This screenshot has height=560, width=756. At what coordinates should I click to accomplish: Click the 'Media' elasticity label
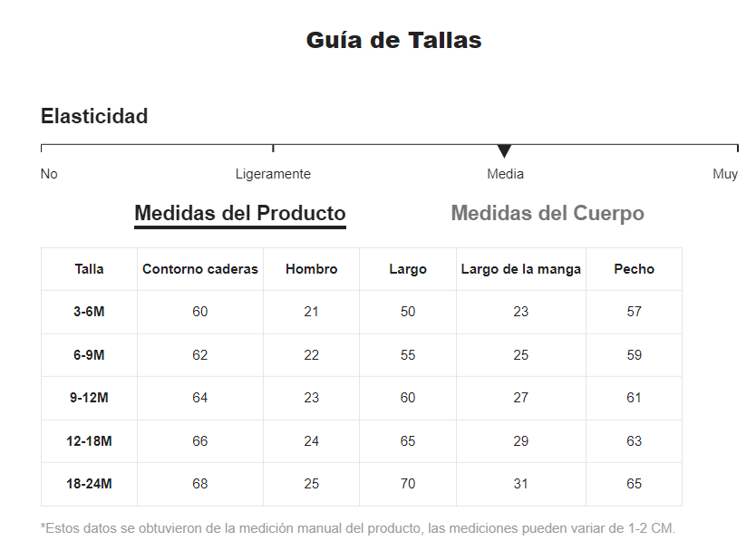tap(505, 174)
